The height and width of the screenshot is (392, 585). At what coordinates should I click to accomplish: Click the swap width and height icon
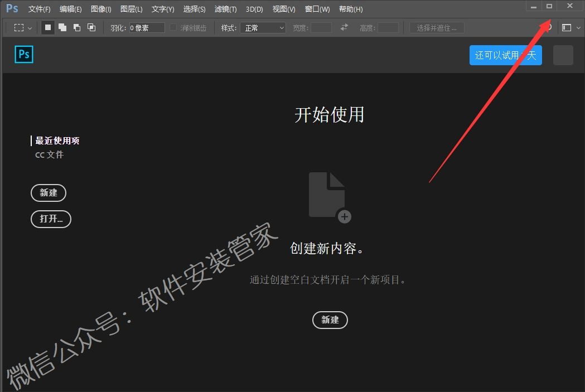tap(344, 27)
